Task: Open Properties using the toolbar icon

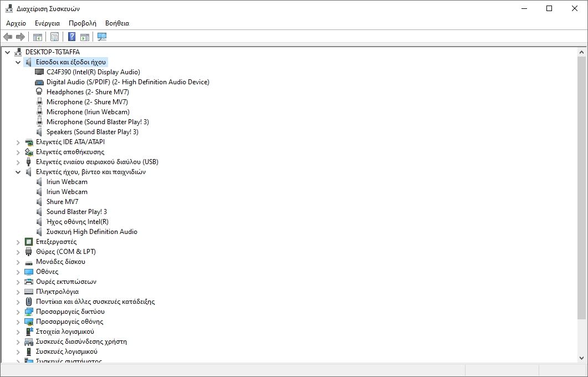Action: tap(54, 37)
